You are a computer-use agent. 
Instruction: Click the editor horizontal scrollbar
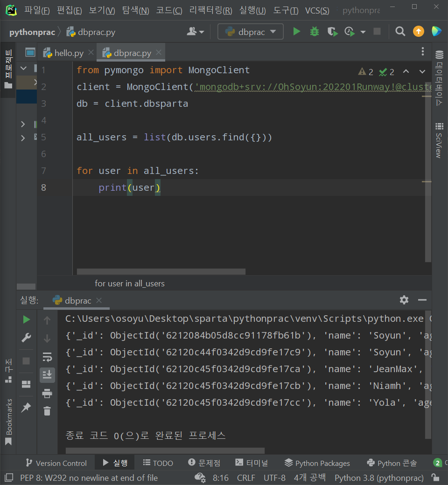(161, 271)
